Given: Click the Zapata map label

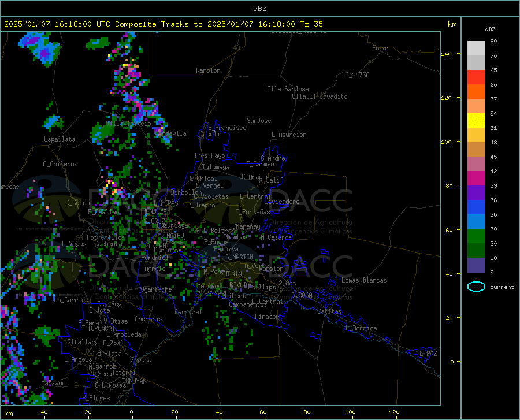Looking at the screenshot, I should click(142, 360).
